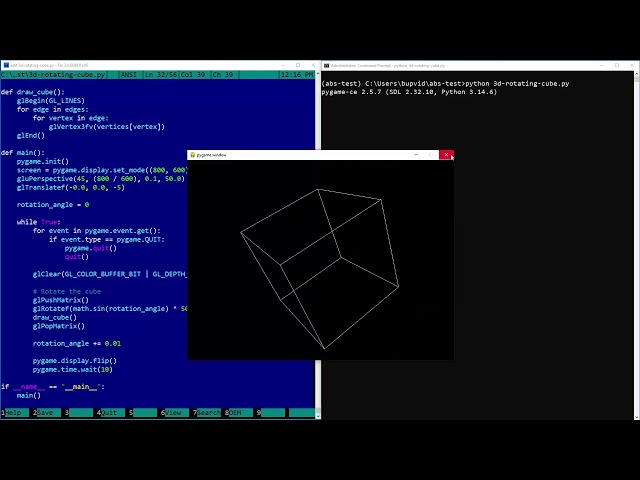Click the ANSI encoding indicator in status line
The image size is (640, 480).
[129, 75]
